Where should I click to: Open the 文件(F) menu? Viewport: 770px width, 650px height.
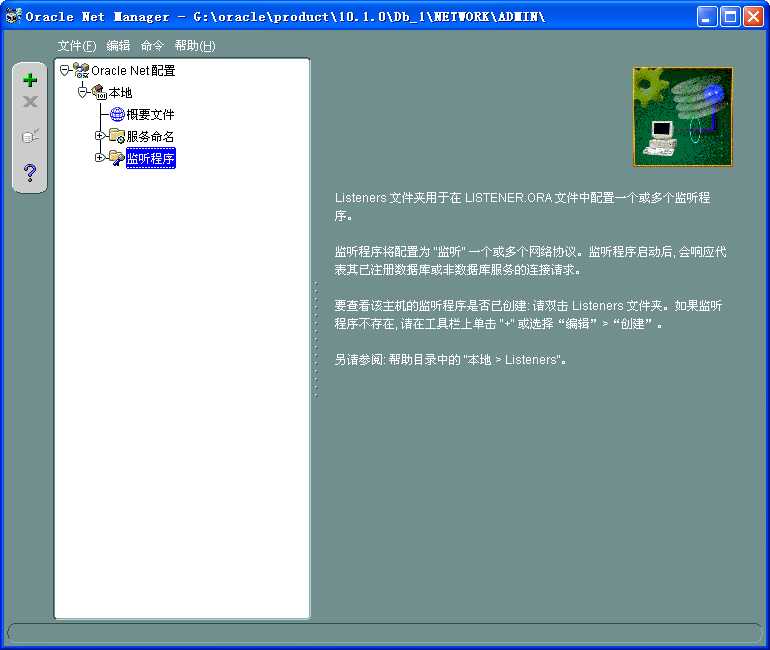pyautogui.click(x=77, y=46)
